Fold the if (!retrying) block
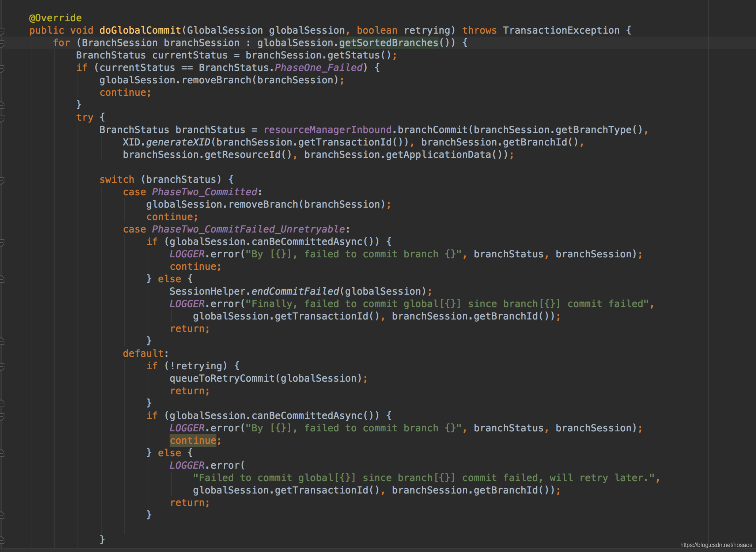 tap(2, 366)
